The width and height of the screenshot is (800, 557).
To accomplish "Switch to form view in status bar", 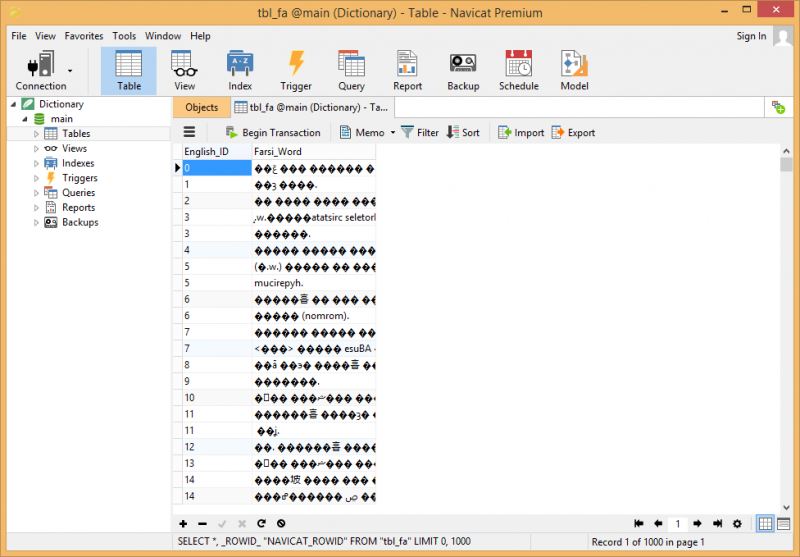I will click(784, 523).
